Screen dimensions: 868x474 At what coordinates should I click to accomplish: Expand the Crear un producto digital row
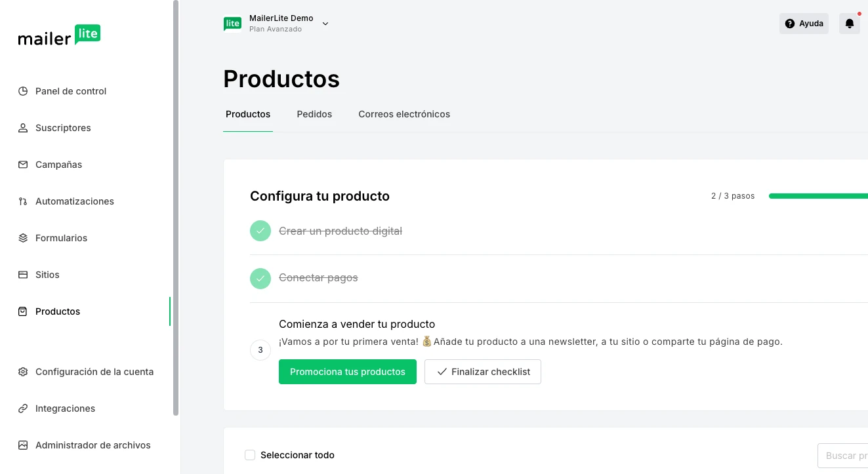341,231
